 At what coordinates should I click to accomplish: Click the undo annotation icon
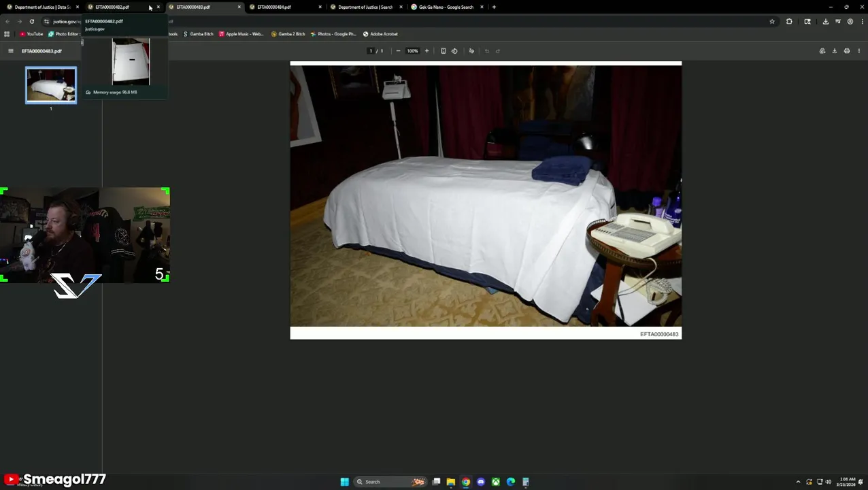point(487,51)
